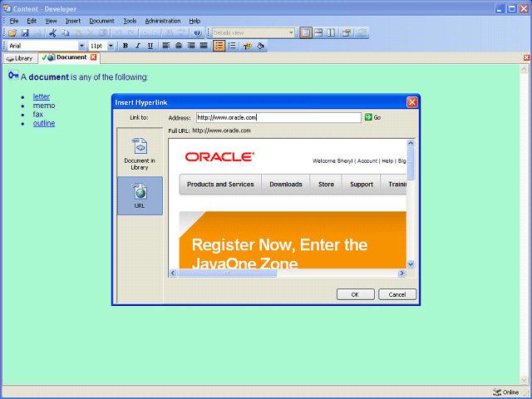The width and height of the screenshot is (532, 399).
Task: Toggle the numbered list button
Action: [233, 46]
